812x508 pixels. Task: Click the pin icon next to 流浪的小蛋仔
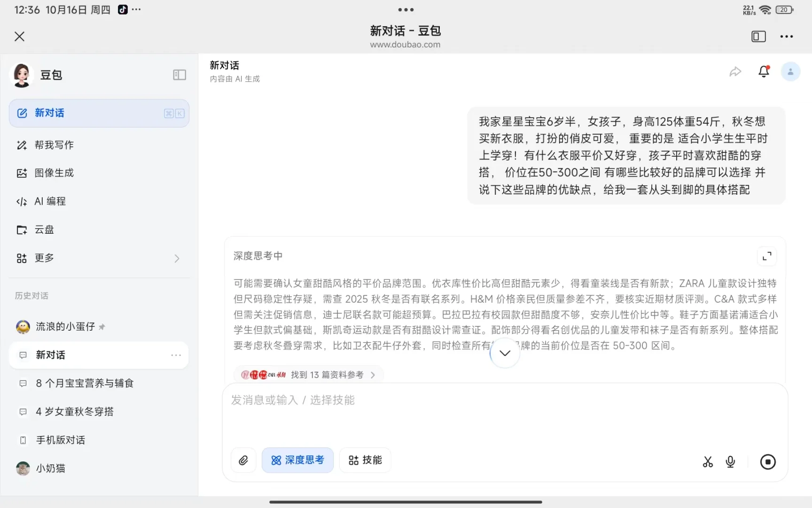pos(102,326)
